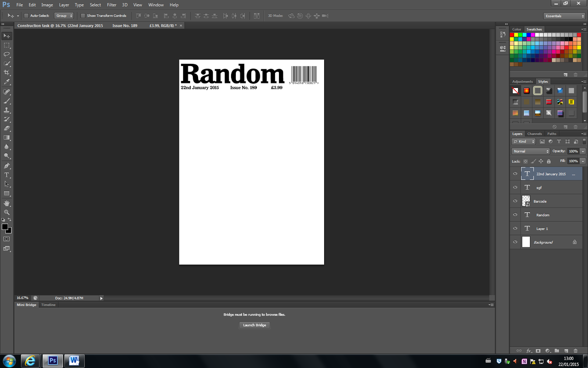Expand the document status info arrow
Image resolution: width=588 pixels, height=368 pixels.
tap(101, 298)
